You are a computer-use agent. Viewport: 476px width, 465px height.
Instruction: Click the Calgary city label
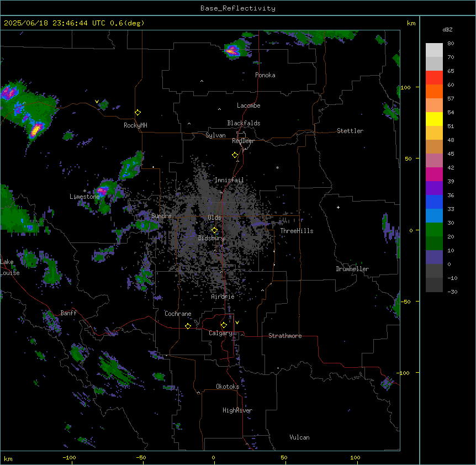coord(221,333)
